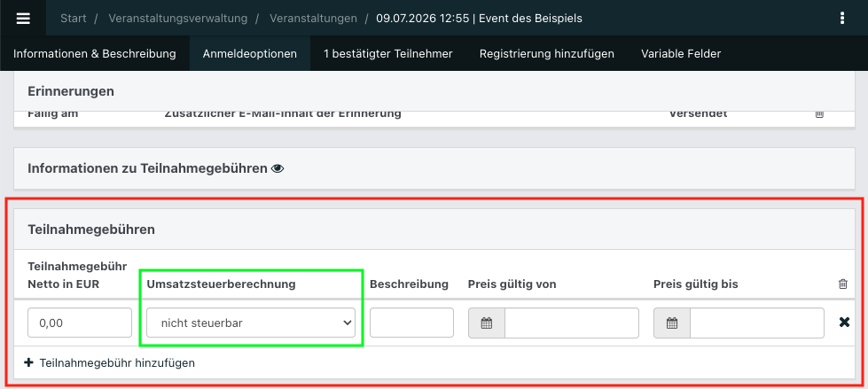Viewport: 868px width, 389px height.
Task: Go to Veranstaltungen breadcrumb
Action: (x=313, y=19)
